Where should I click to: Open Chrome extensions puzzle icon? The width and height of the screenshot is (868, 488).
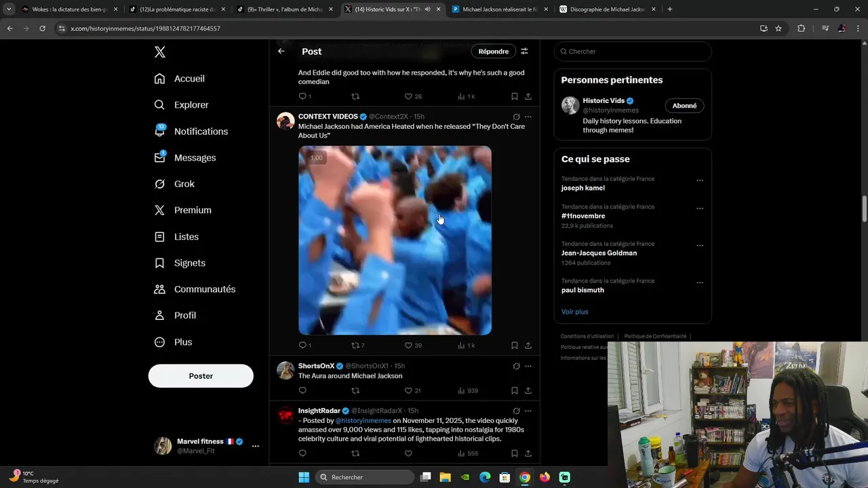tap(801, 28)
